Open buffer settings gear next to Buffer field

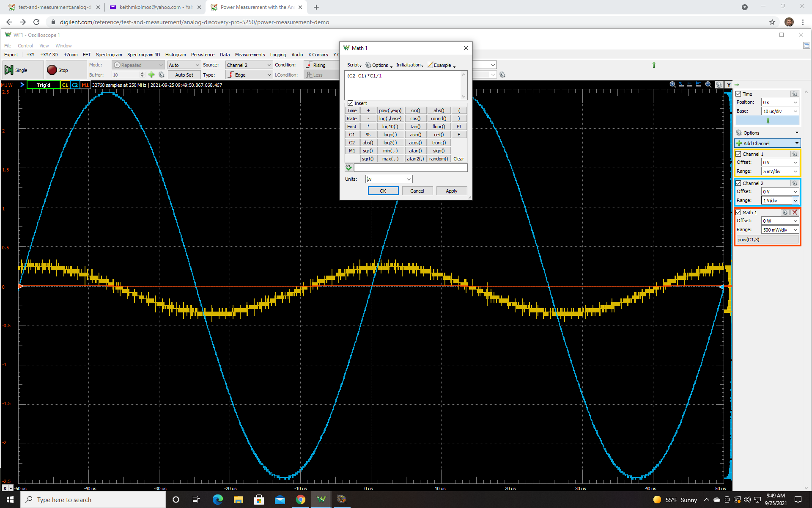point(162,75)
